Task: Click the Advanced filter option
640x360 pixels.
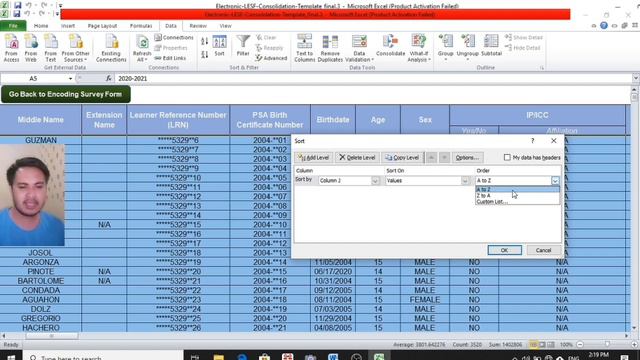Action: coord(271,58)
